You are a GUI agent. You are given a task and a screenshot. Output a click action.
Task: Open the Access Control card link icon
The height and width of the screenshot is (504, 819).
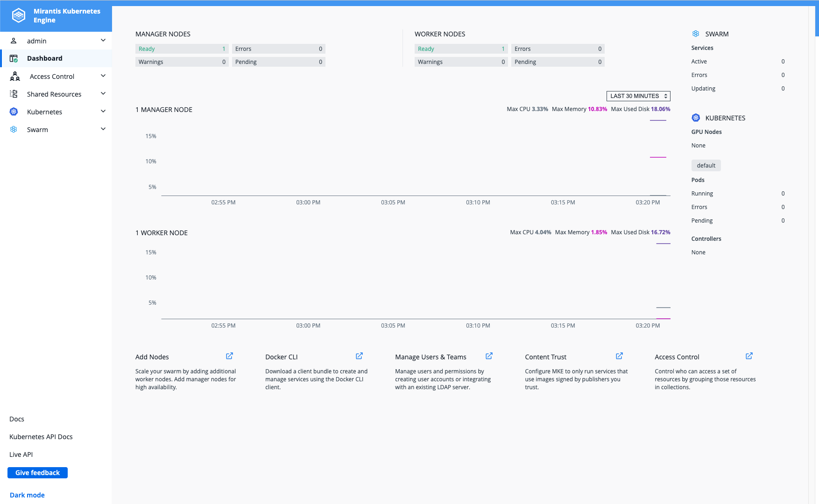(749, 356)
